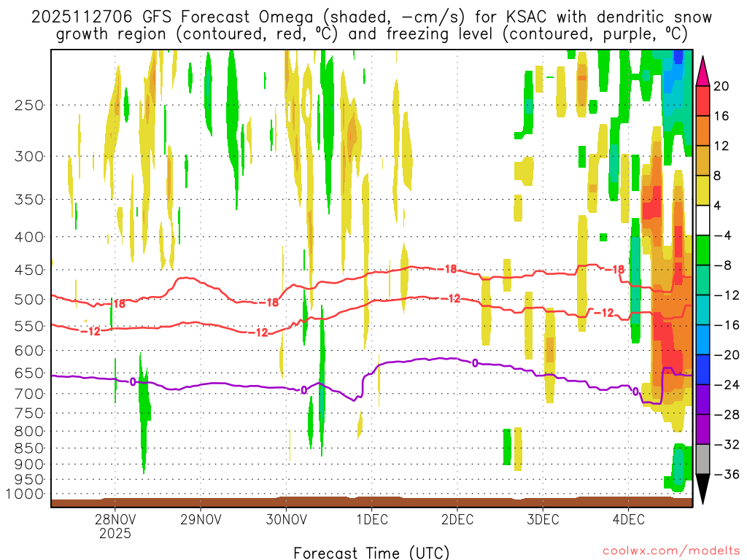Click the color bar tick label -16
Image resolution: width=747 pixels, height=560 pixels.
[726, 324]
